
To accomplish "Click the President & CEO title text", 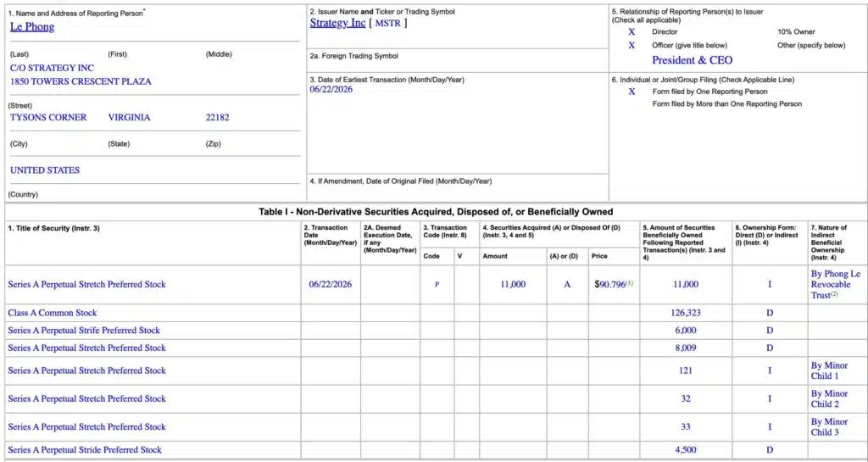I will tap(692, 59).
